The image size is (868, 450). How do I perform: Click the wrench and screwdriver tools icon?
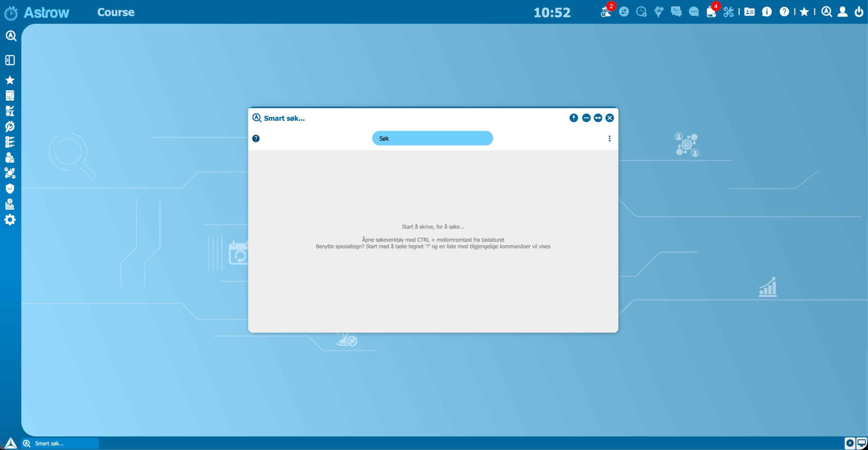point(728,12)
